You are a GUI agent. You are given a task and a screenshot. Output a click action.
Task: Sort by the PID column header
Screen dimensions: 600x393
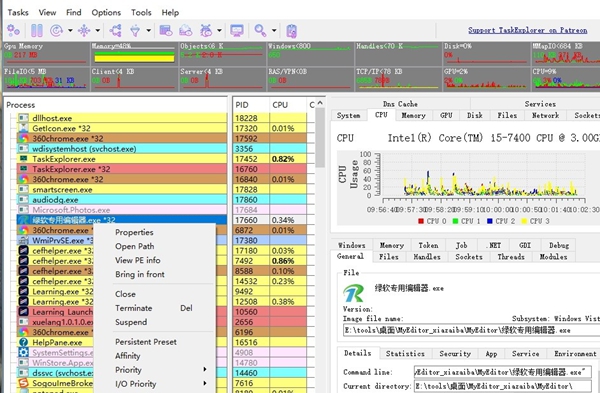[x=251, y=105]
